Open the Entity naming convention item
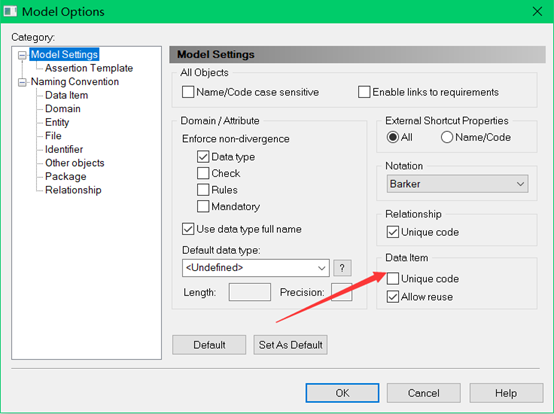 point(57,123)
